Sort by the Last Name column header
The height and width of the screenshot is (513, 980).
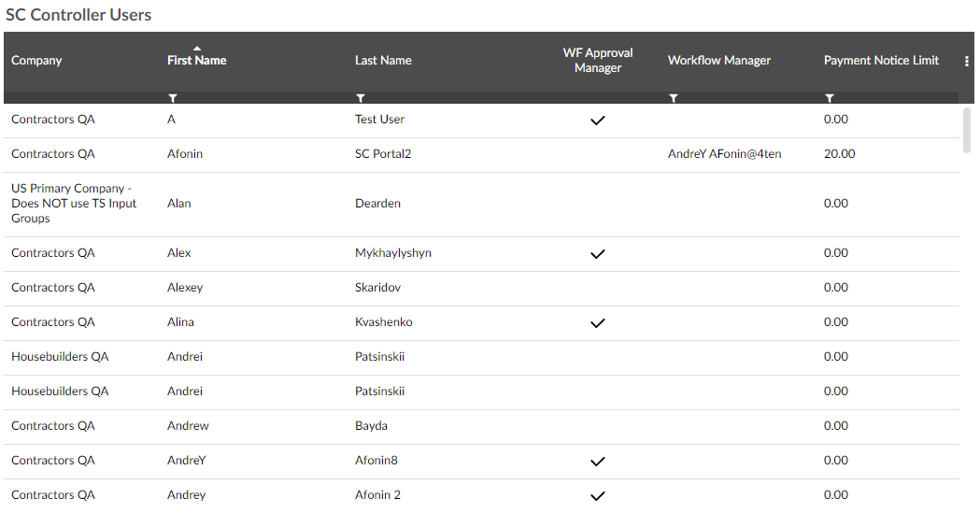(x=383, y=61)
